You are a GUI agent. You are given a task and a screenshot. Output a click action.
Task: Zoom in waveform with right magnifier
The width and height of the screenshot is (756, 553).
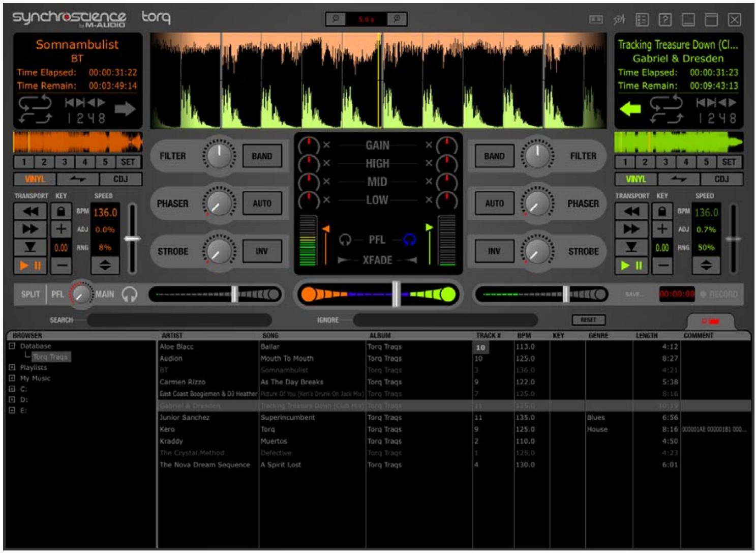click(397, 19)
